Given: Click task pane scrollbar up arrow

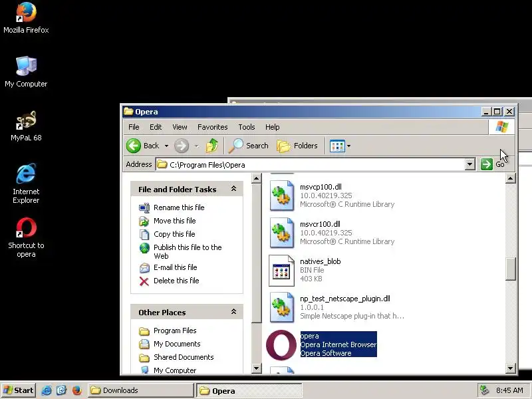Looking at the screenshot, I should (x=257, y=178).
